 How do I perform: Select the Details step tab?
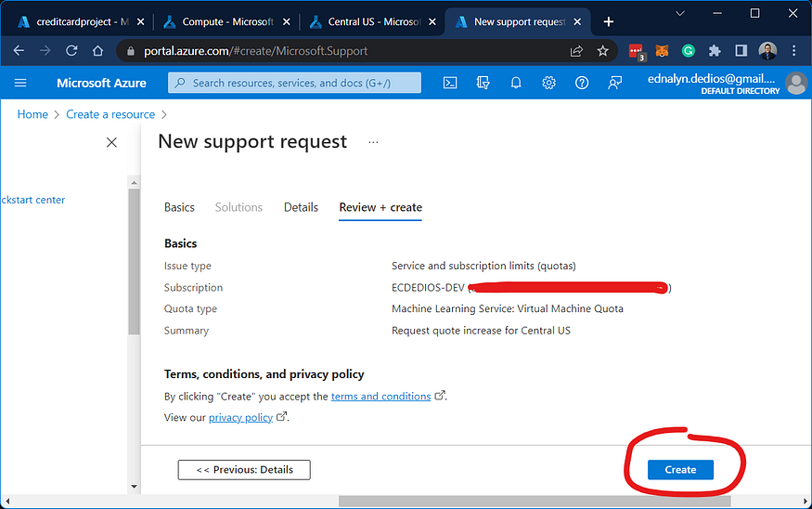pyautogui.click(x=301, y=207)
